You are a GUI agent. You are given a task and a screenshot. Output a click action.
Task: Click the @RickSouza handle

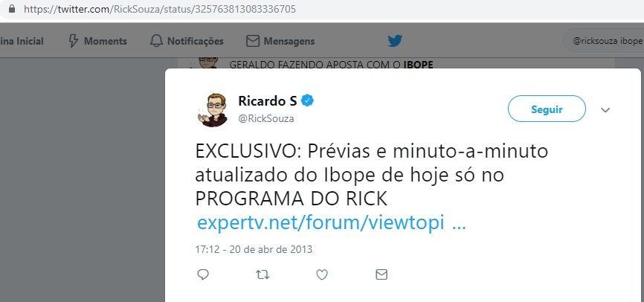point(266,119)
